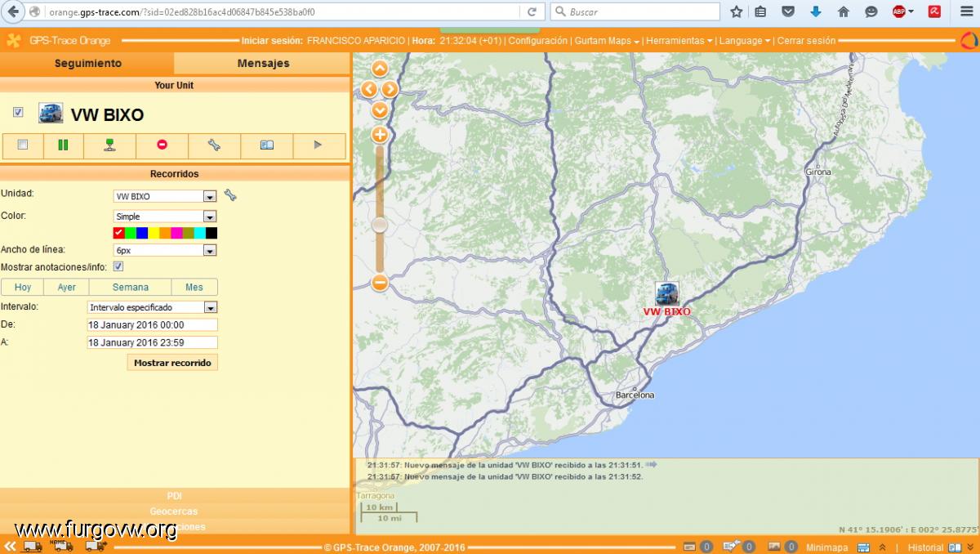Pan the map right with the arrow
Screen dimensions: 980x554
tap(390, 89)
